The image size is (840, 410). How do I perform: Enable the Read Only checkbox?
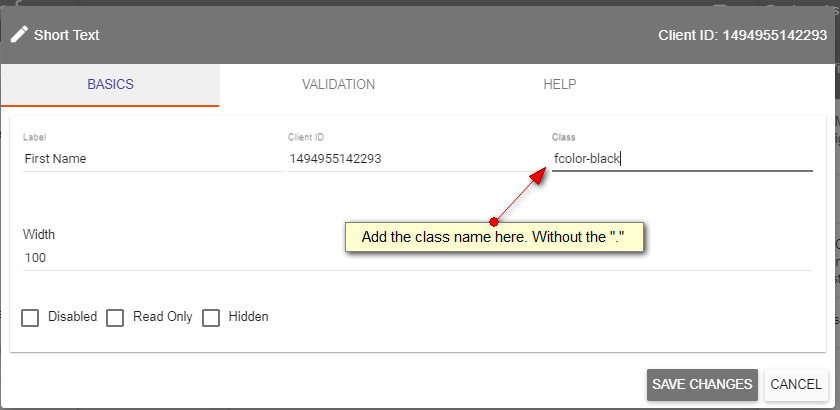pyautogui.click(x=115, y=317)
